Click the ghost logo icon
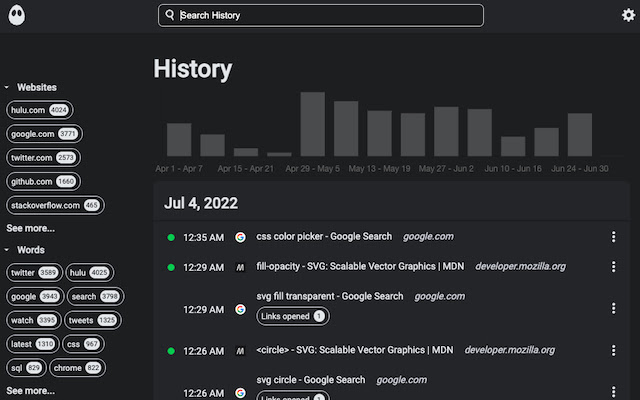Viewport: 640px width, 400px height. point(17,16)
